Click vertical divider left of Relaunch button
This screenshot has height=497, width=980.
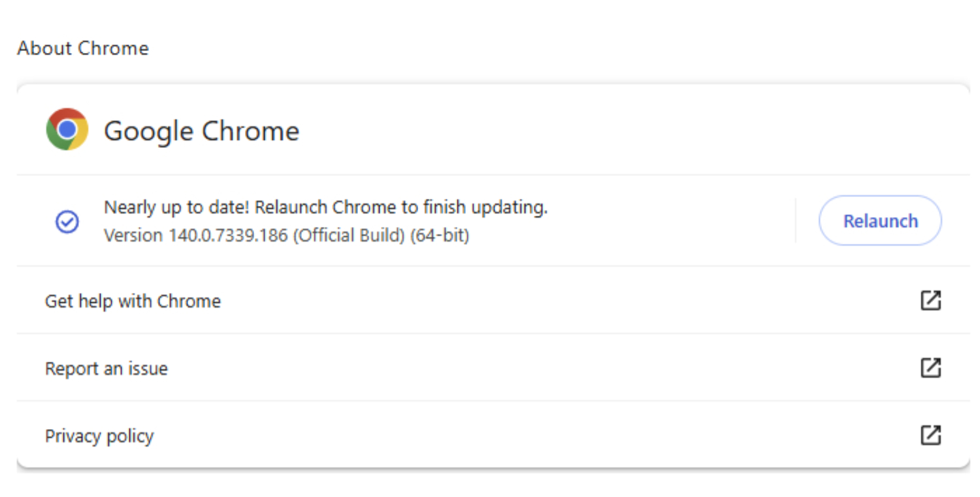click(x=796, y=221)
